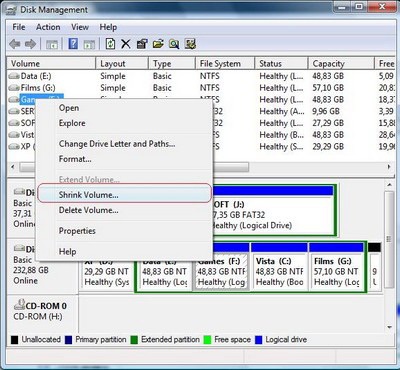Viewport: 400px width, 370px height.
Task: Click Data (E:) capacity 48,83 GB
Action: pyautogui.click(x=328, y=76)
